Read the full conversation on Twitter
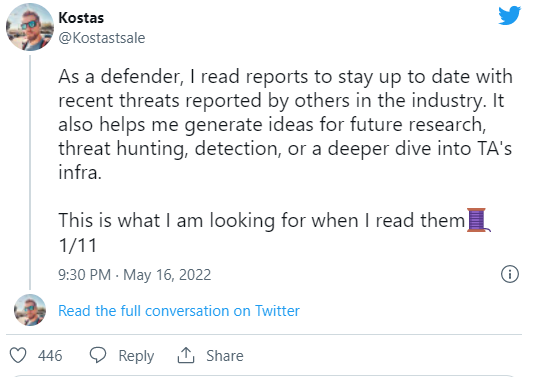 click(179, 311)
